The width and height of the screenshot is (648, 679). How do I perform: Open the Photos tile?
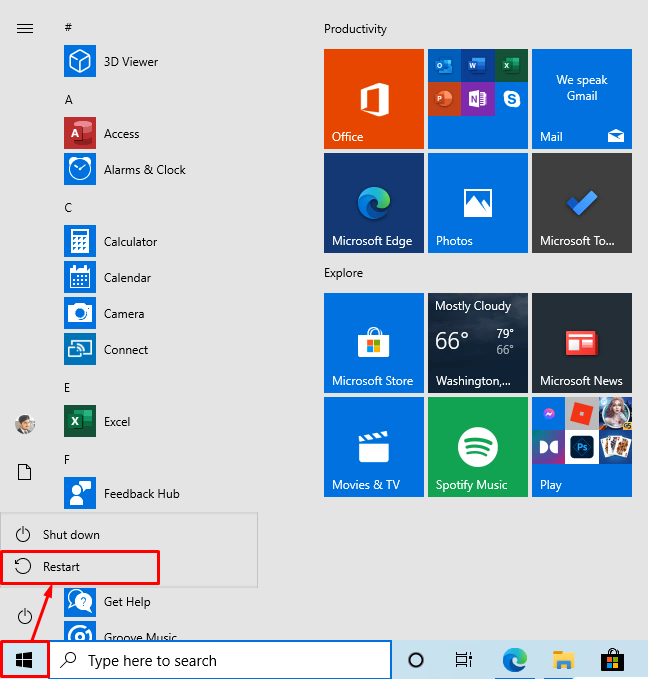[478, 203]
